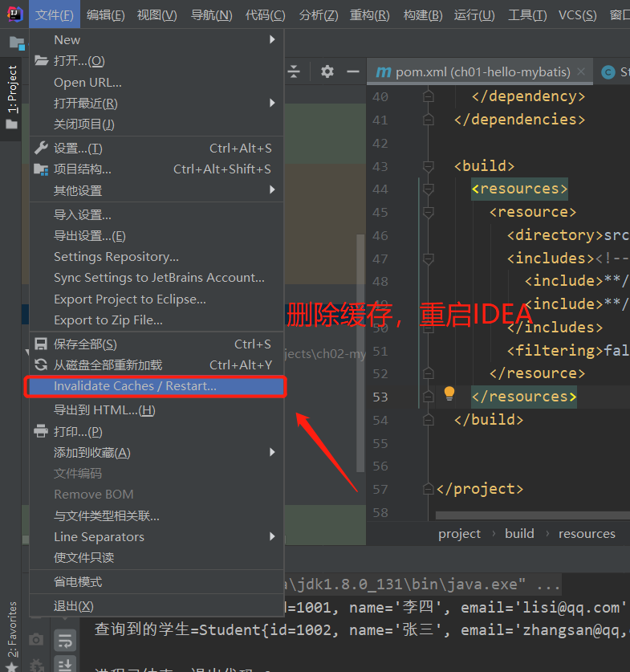Viewport: 630px width, 672px height.
Task: Click the class icon on the next editor tab
Action: click(x=608, y=72)
